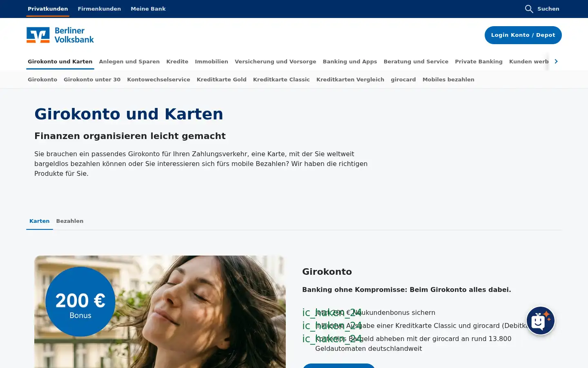This screenshot has height=368, width=588.
Task: Click the 'Bargeld abheben mit der girocard' bullet
Action: tap(413, 343)
